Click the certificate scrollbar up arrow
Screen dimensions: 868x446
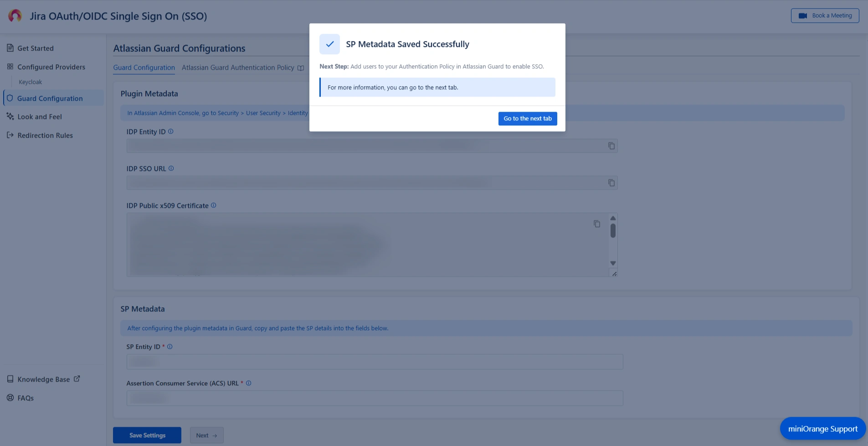pyautogui.click(x=613, y=218)
